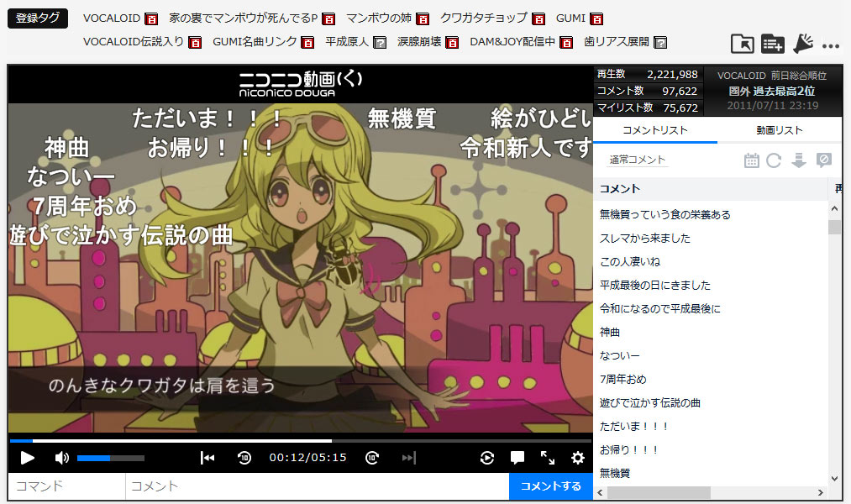Toggle comment display with the speech bubble icon
This screenshot has width=851, height=504.
point(517,458)
